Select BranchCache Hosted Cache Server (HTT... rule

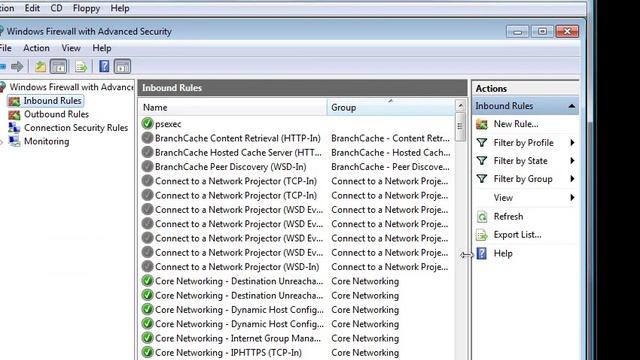(x=238, y=153)
